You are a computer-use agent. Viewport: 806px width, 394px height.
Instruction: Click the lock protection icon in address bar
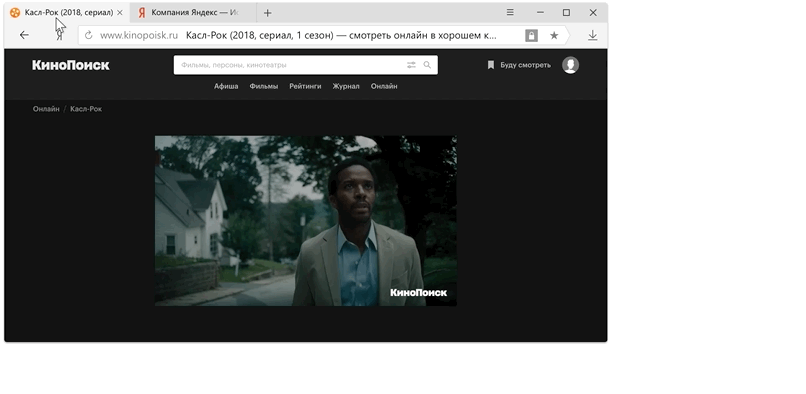pos(531,35)
